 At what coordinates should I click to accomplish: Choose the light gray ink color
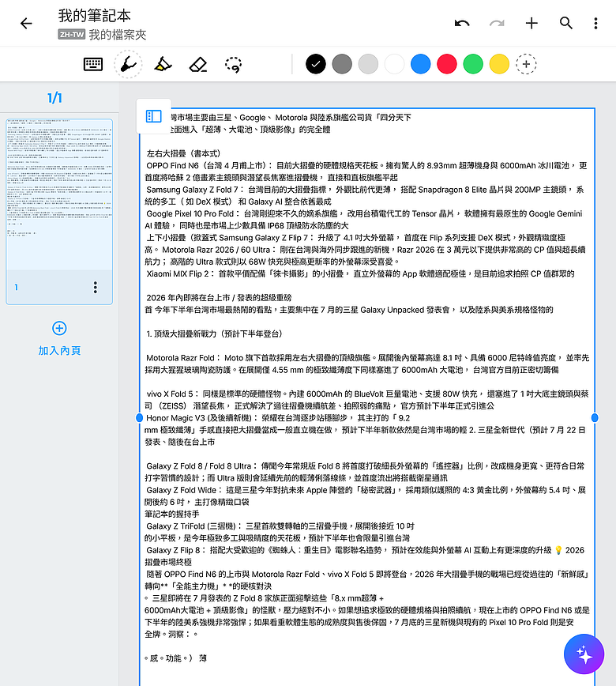coord(368,64)
